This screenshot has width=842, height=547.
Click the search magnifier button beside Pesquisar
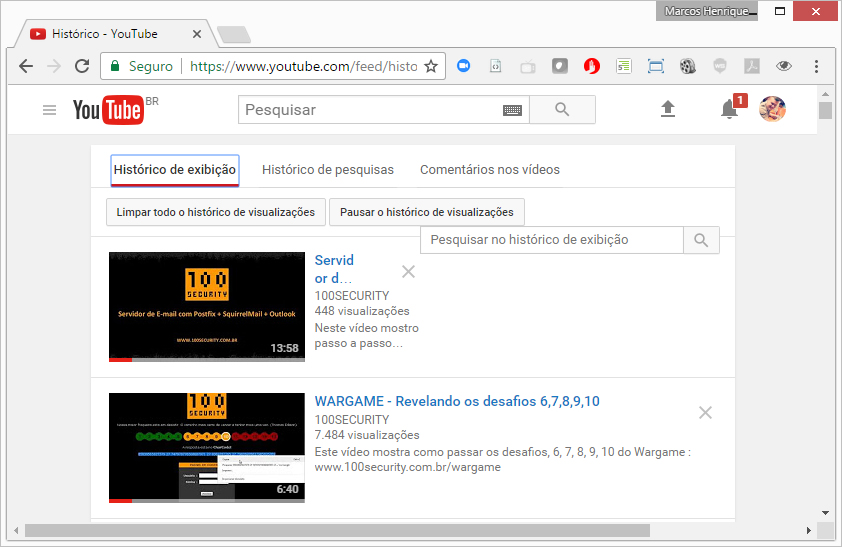tap(562, 110)
